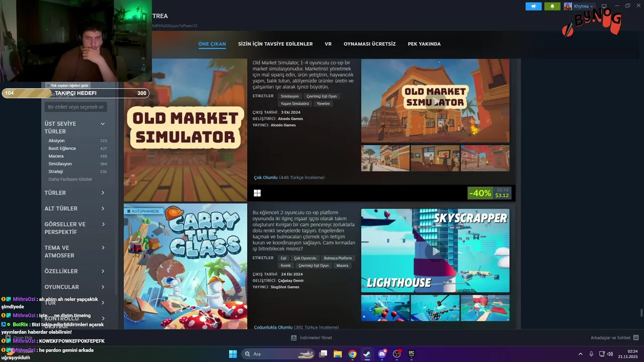This screenshot has height=362, width=644.
Task: Click the microphone tray icon
Action: (x=591, y=354)
